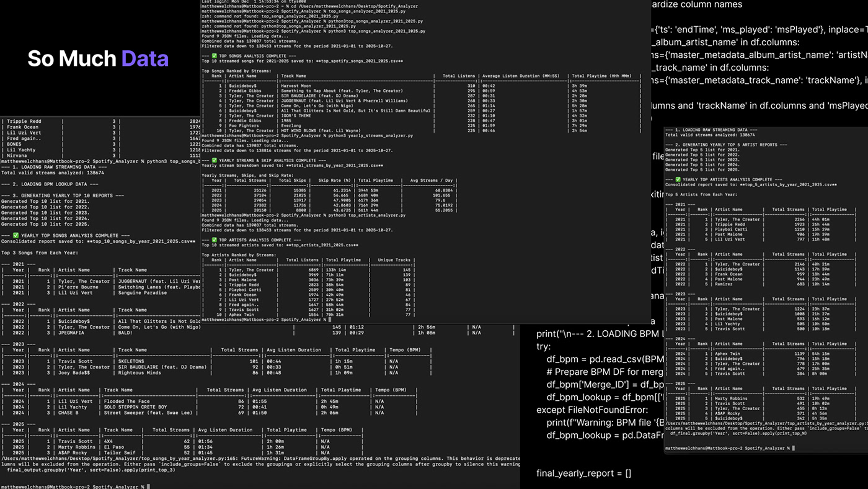Click the green checkmark beside YEARLY TOP SONGS ANALYSIS COMPLETE

pyautogui.click(x=14, y=236)
